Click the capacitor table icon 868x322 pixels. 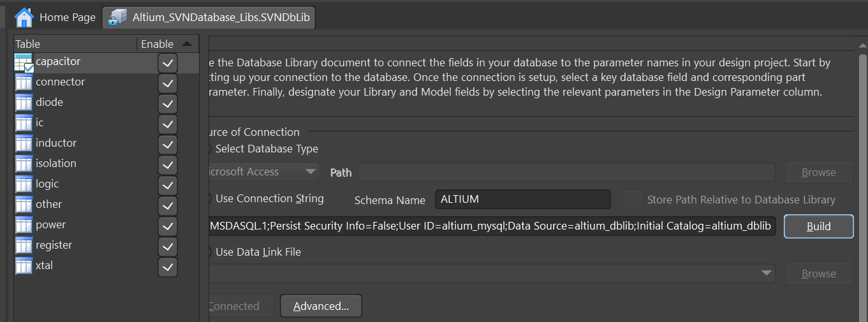tap(24, 62)
